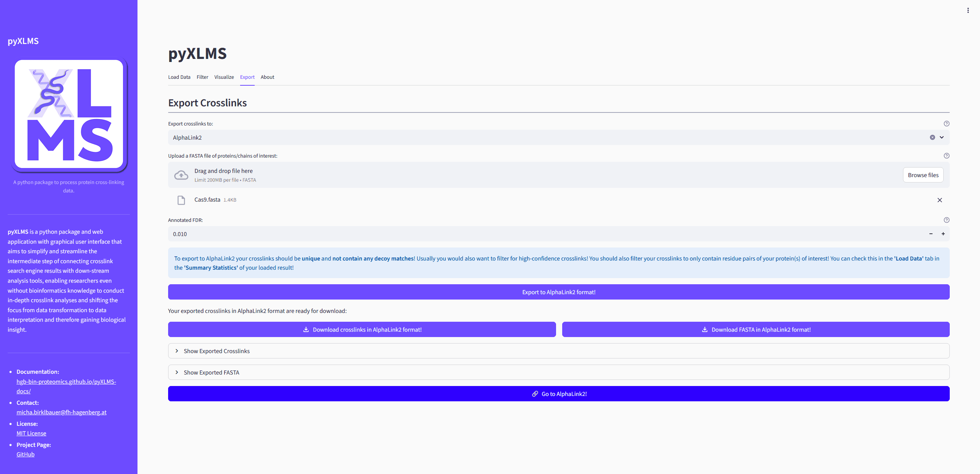Open the MIT License link
This screenshot has height=474, width=980.
pos(31,433)
